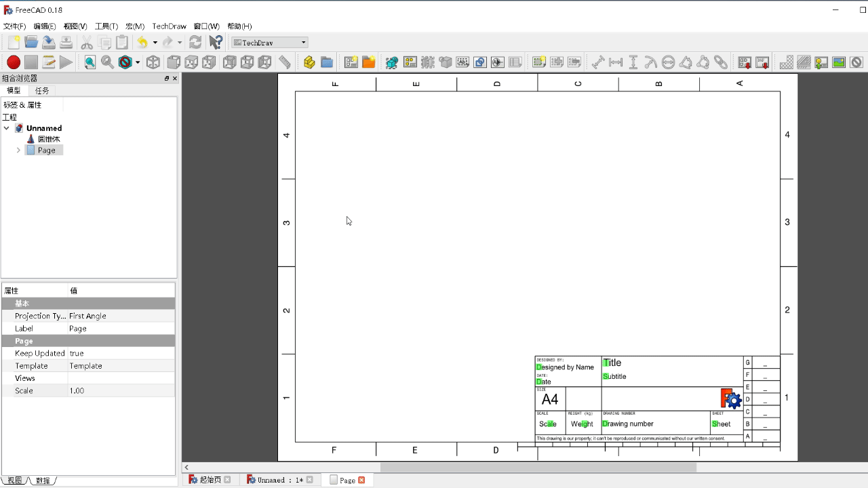Fit all content to the view
Image resolution: width=868 pixels, height=488 pixels.
tap(90, 62)
